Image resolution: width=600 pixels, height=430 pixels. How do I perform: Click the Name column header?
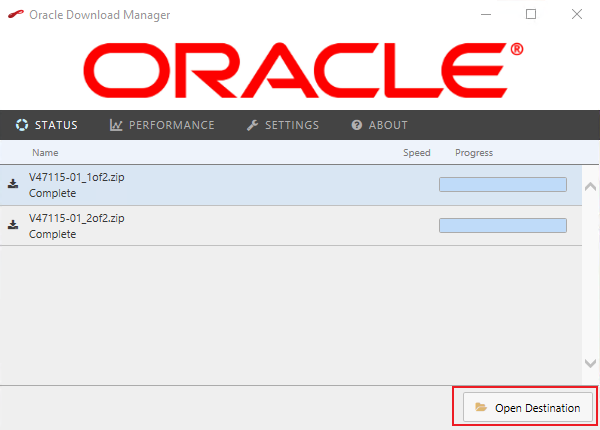tap(45, 153)
